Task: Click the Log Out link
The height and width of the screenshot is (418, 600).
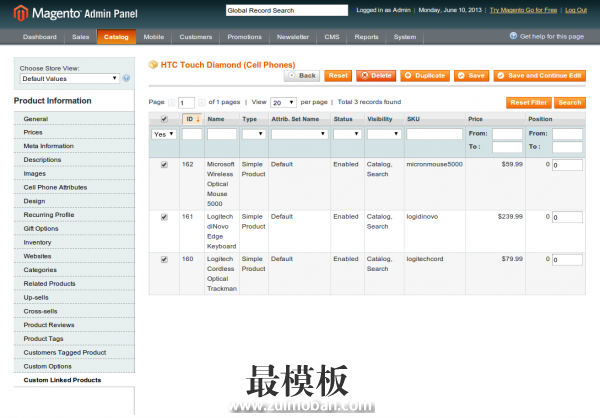Action: [x=576, y=10]
